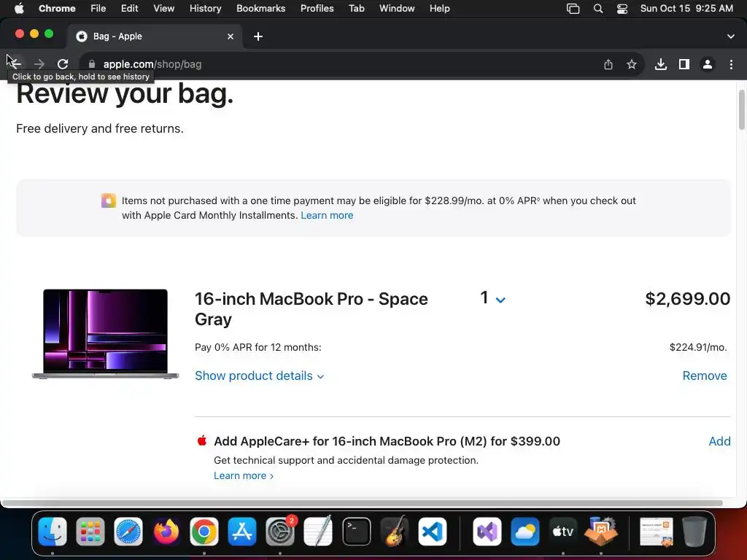Screen dimensions: 747x560
Task: Click the horizontal page scrollbar
Action: pos(362,503)
